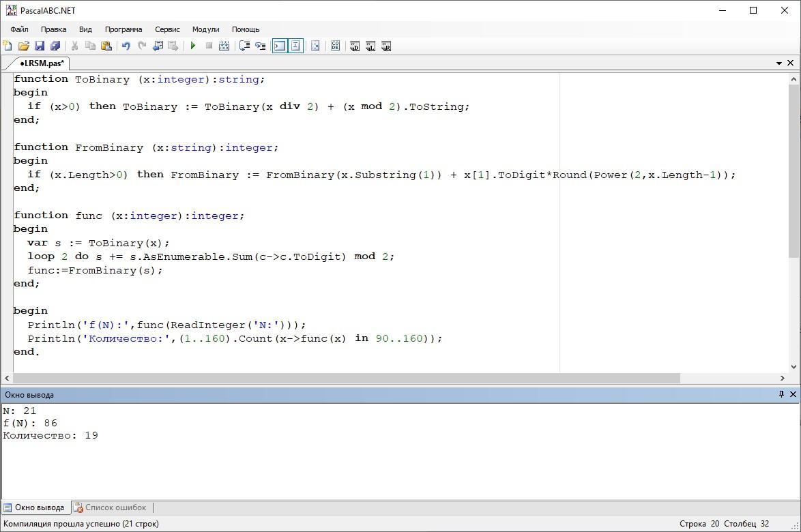The height and width of the screenshot is (532, 801).
Task: Close the LRSM.pas editor tab
Action: (790, 63)
